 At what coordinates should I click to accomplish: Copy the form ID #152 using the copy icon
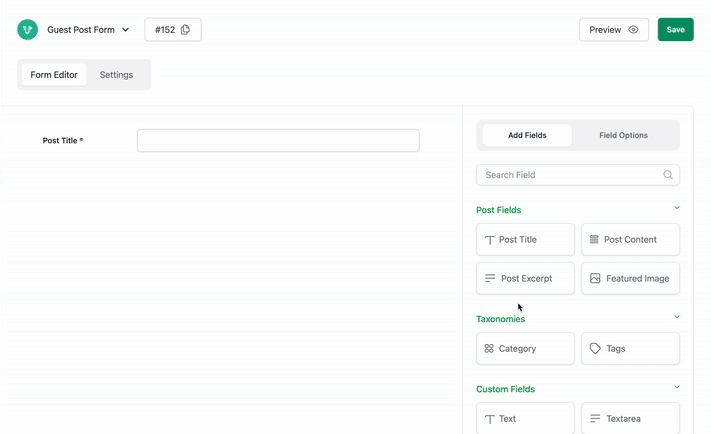(185, 29)
